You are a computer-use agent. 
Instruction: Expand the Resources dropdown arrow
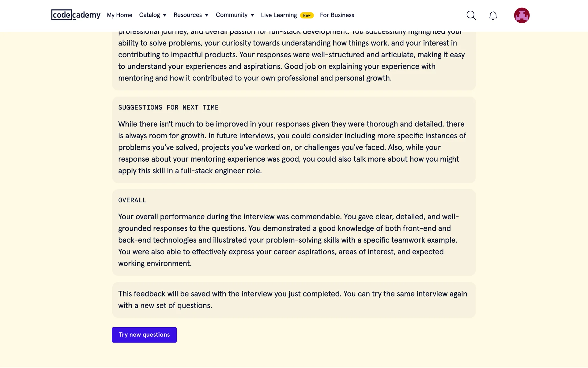click(x=207, y=15)
